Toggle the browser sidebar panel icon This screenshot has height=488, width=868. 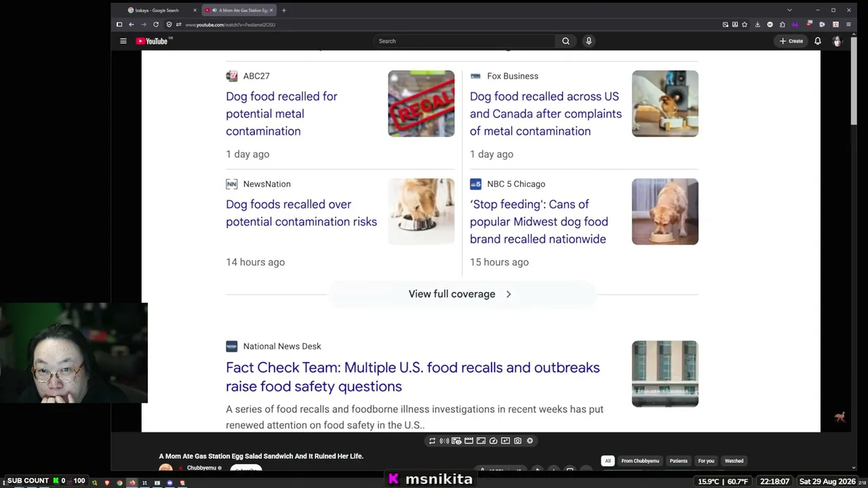(x=119, y=24)
